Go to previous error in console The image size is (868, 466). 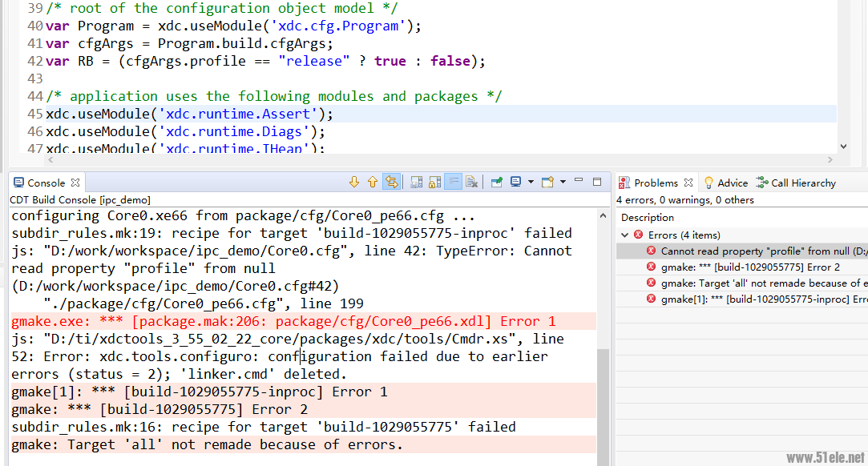(372, 183)
